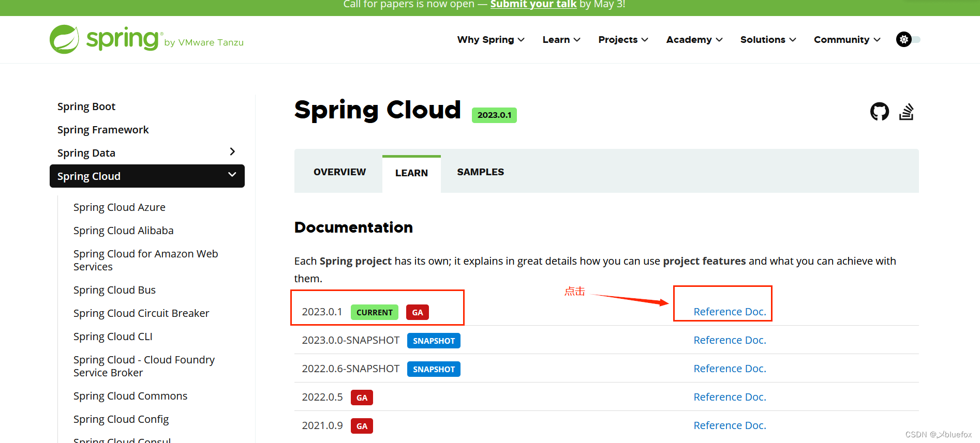Open Spring Cloud Circuit Breaker project

pyautogui.click(x=141, y=313)
